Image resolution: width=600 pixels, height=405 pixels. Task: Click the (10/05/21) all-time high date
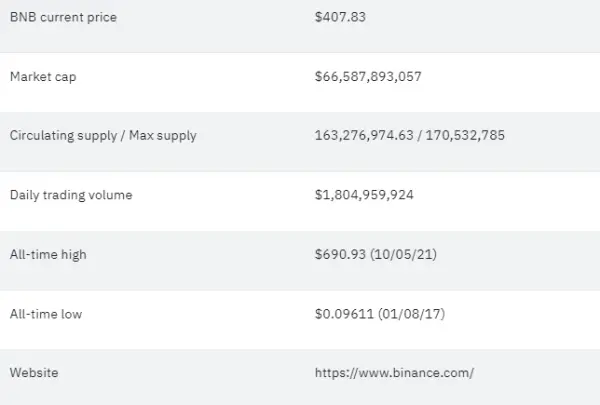click(x=403, y=254)
